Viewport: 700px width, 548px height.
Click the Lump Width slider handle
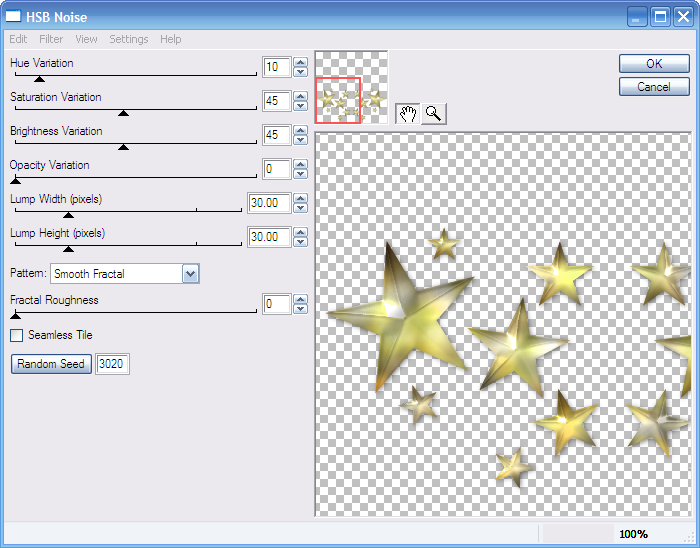(x=68, y=215)
